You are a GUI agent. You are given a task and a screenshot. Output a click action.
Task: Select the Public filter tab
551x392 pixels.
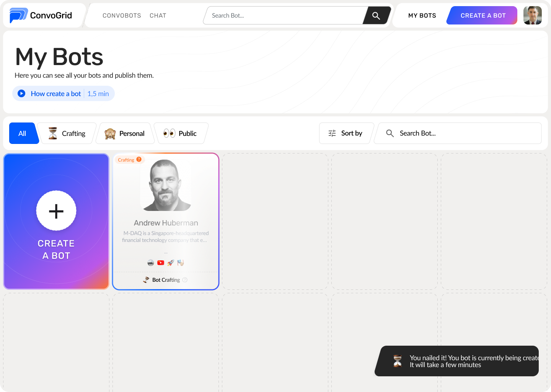(x=181, y=133)
